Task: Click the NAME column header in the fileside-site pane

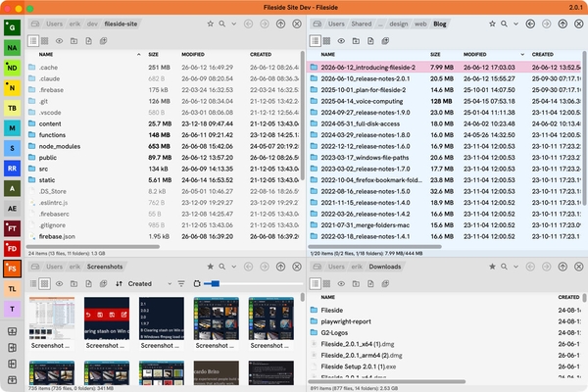Action: point(46,55)
